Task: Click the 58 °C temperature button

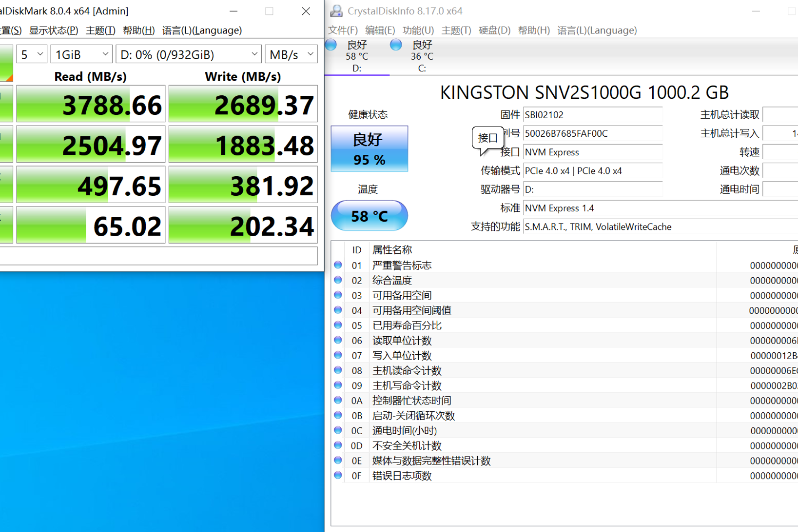Action: (369, 215)
